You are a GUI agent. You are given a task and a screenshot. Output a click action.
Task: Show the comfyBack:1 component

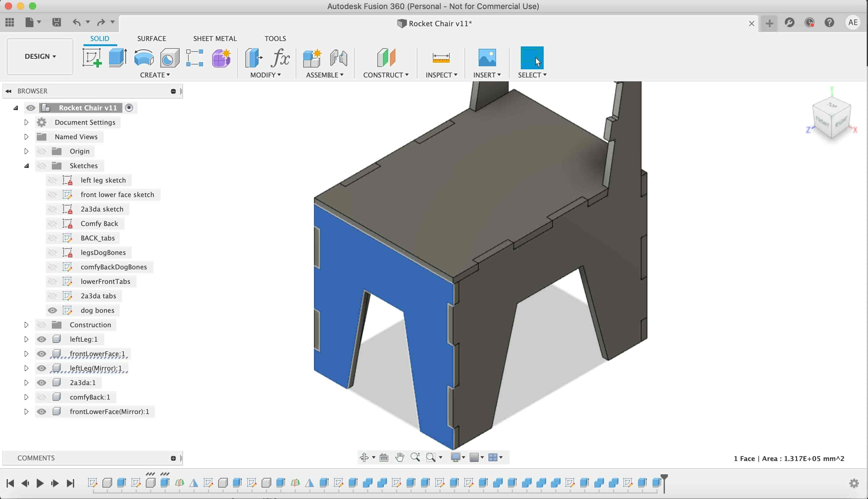(42, 397)
